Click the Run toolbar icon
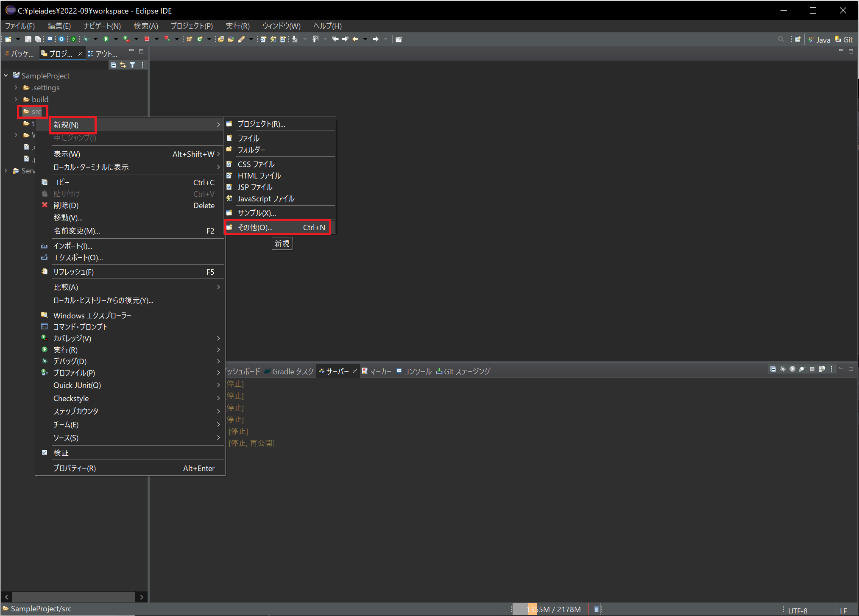The image size is (859, 616). (106, 39)
